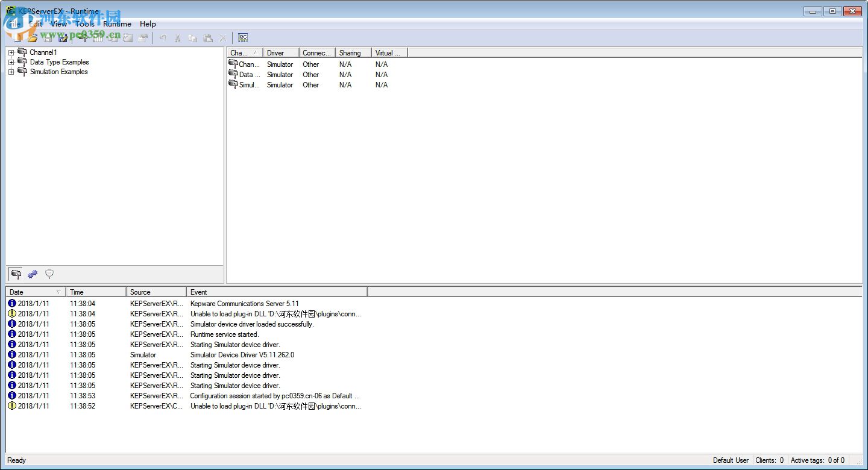Click the Simulation Examples icon in the tree
This screenshot has height=470, width=868.
[22, 72]
